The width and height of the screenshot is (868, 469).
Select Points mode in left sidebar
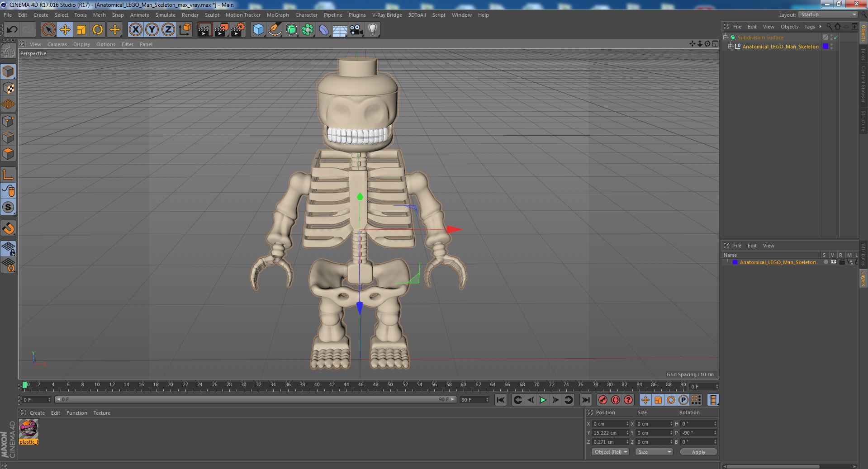[8, 121]
